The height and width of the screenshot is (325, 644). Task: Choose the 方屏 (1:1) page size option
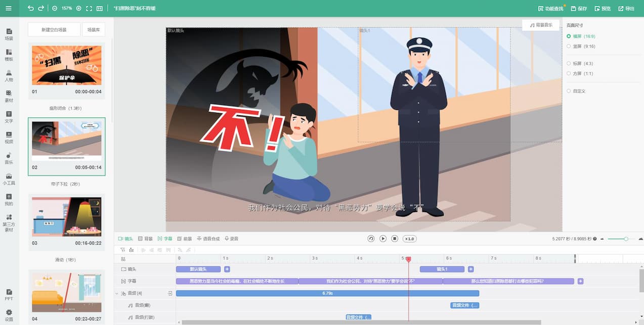569,73
